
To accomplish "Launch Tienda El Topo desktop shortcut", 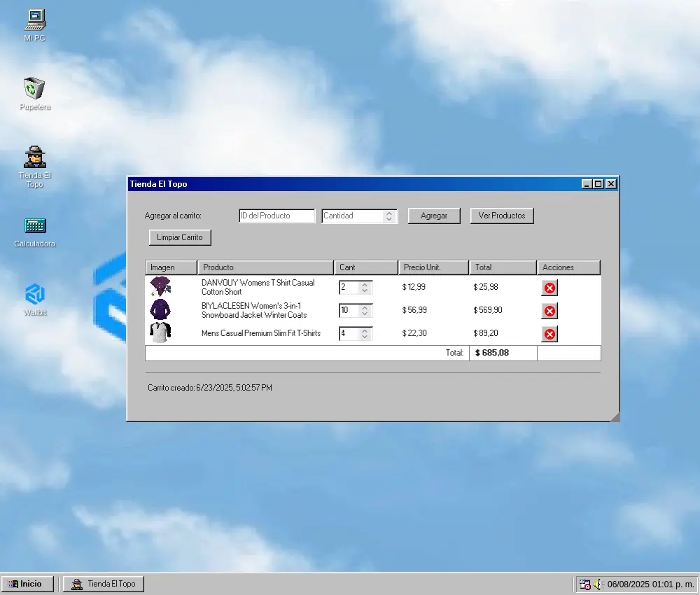I will tap(34, 158).
